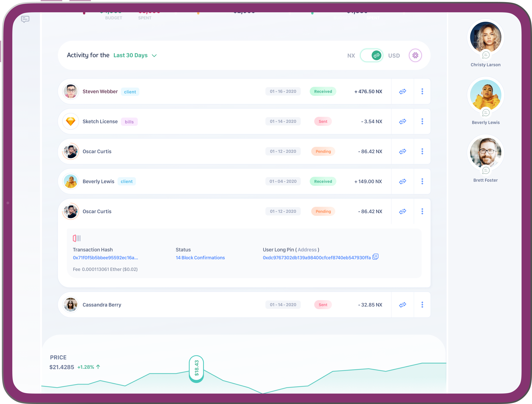This screenshot has width=532, height=404.
Task: Open three-dot menu for Sketch License
Action: coord(422,121)
